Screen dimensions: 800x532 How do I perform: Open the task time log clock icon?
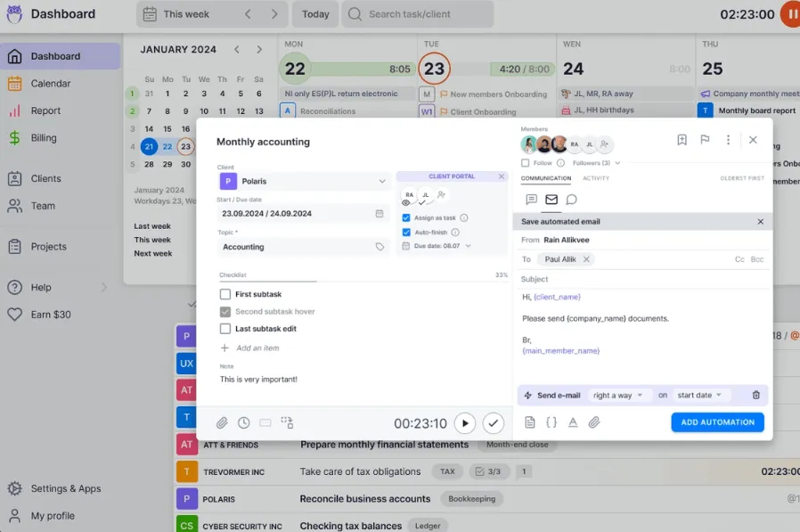pos(244,422)
